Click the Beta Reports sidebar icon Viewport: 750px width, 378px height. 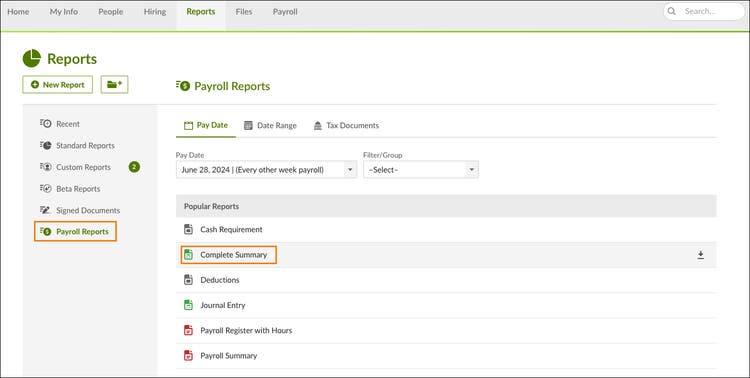pyautogui.click(x=45, y=189)
